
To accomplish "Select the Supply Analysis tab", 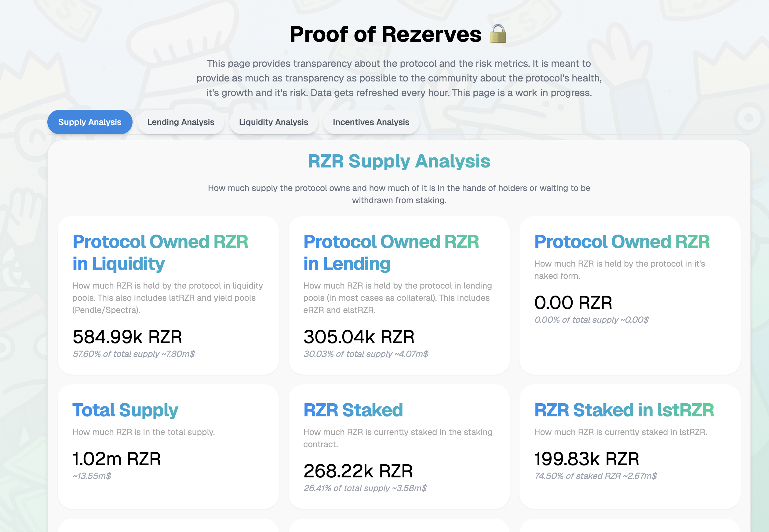I will [90, 122].
